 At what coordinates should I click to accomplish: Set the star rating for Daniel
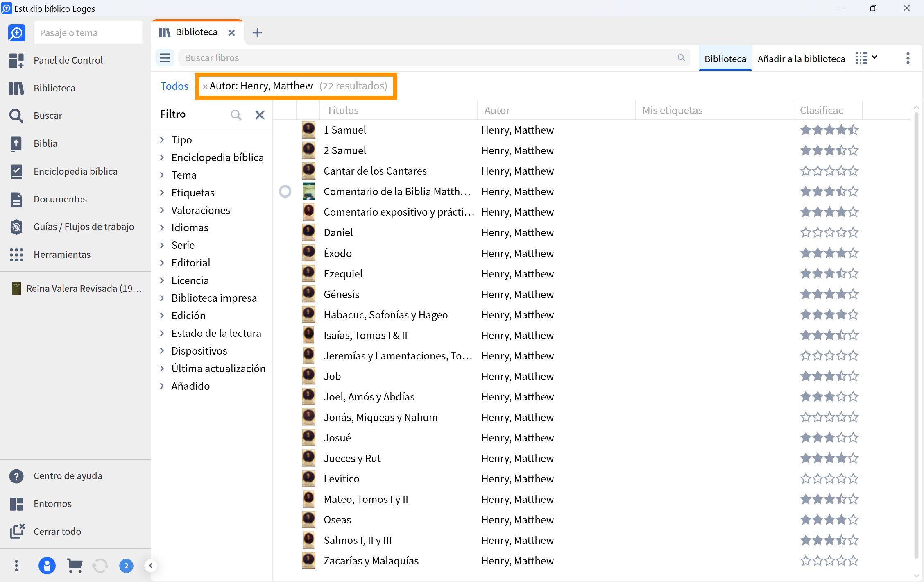(829, 232)
